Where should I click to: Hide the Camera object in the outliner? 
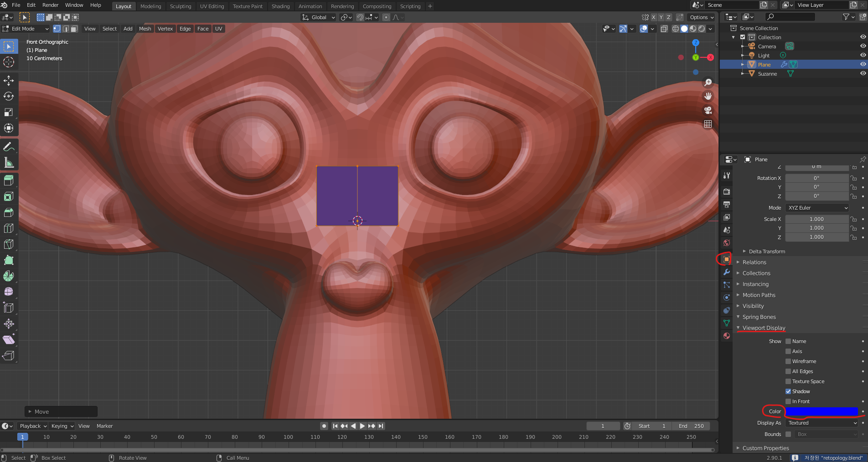(x=863, y=46)
